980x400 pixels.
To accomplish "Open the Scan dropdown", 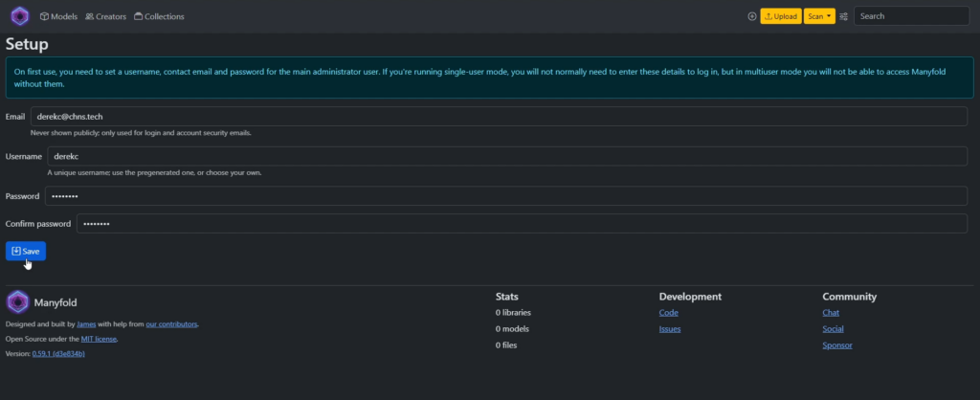I will pyautogui.click(x=819, y=16).
